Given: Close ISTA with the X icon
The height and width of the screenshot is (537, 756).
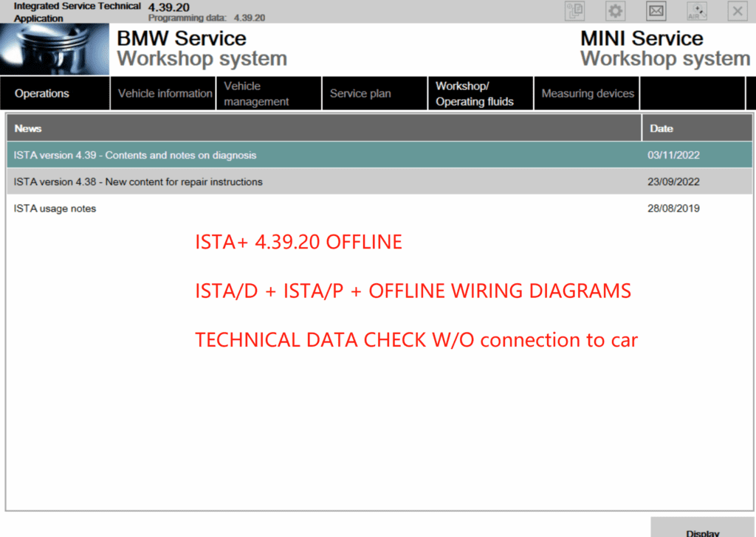Looking at the screenshot, I should pyautogui.click(x=738, y=11).
